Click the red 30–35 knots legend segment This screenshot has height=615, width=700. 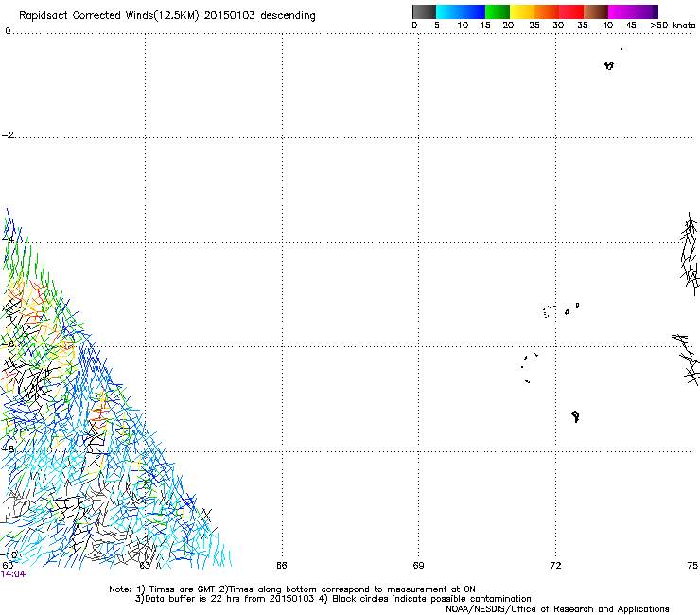point(571,11)
